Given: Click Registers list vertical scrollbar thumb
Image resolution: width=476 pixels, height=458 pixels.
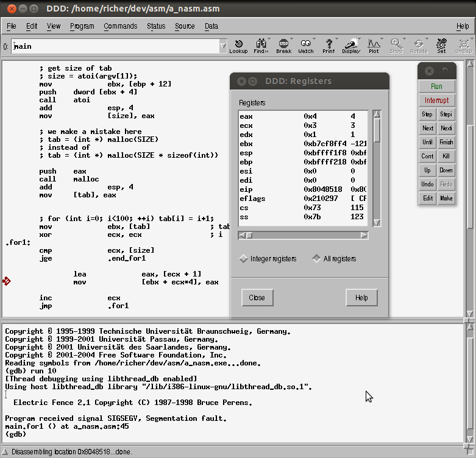Looking at the screenshot, I should [x=377, y=130].
